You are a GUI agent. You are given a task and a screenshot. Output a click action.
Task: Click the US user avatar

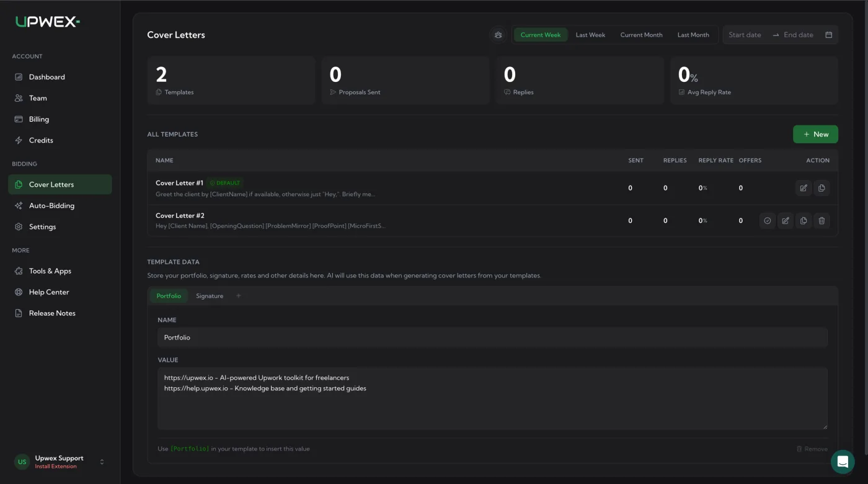tap(22, 462)
